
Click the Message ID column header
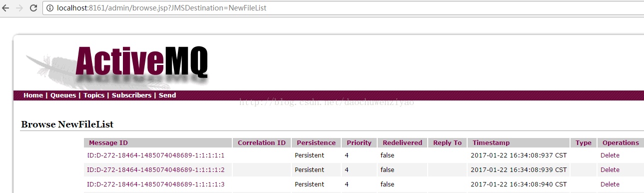coord(108,143)
